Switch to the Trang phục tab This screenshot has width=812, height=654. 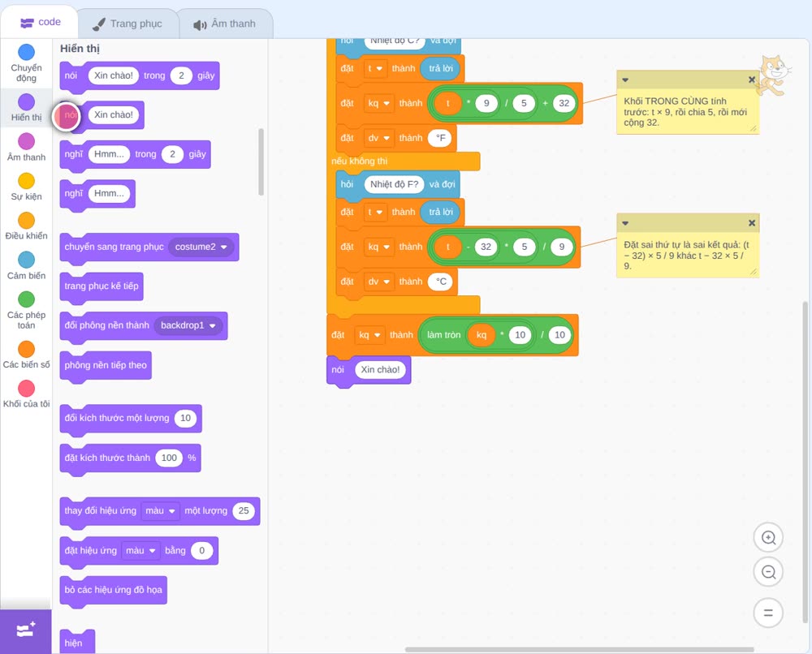(127, 24)
